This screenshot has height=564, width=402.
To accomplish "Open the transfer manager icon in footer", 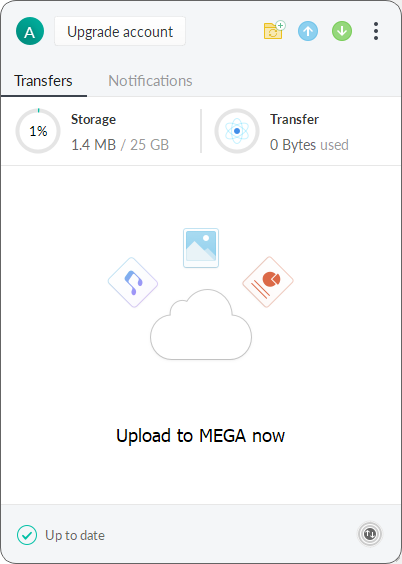I will [x=370, y=534].
